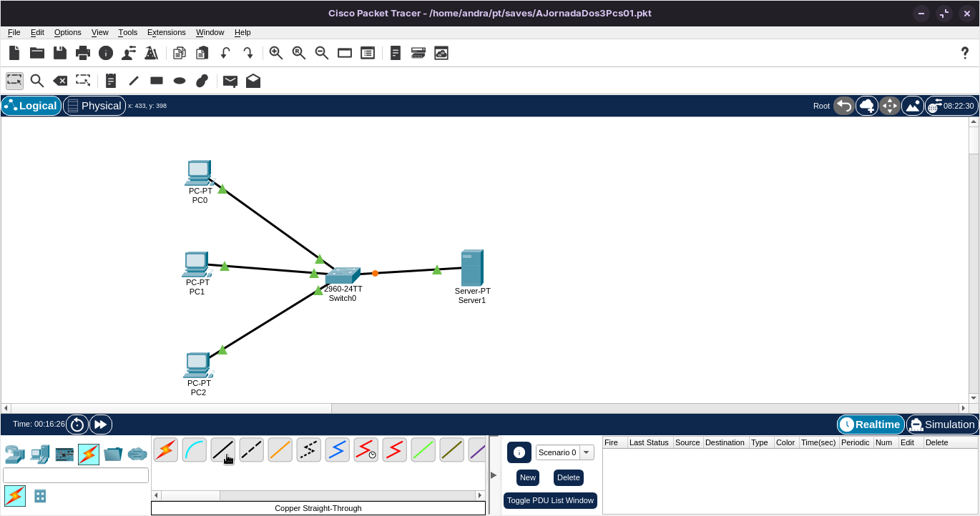
Task: Select the Multiuser Connection cloud category
Action: click(137, 453)
